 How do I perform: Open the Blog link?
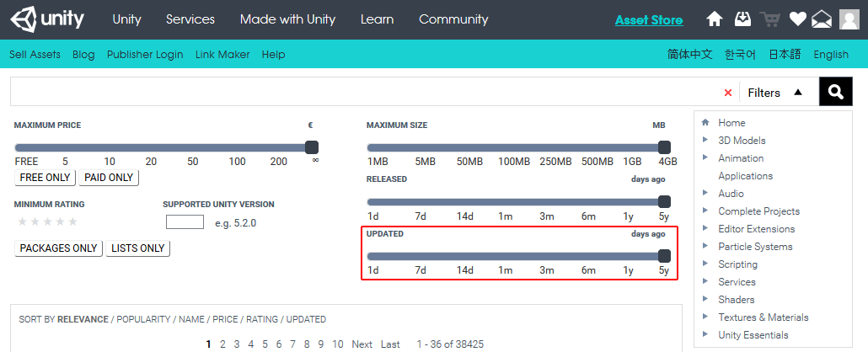(x=83, y=55)
